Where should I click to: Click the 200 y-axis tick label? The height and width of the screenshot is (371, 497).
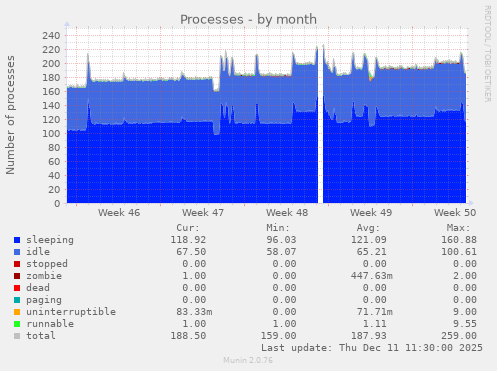point(51,63)
